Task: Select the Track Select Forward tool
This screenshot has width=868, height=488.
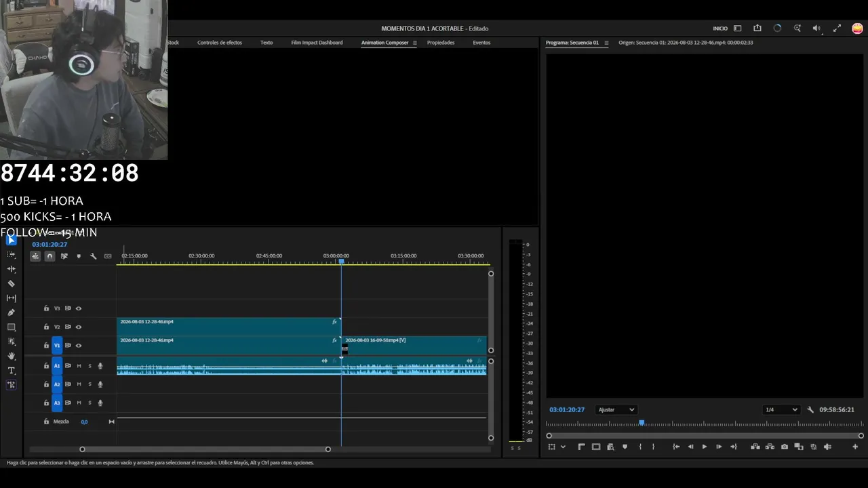Action: [x=11, y=254]
